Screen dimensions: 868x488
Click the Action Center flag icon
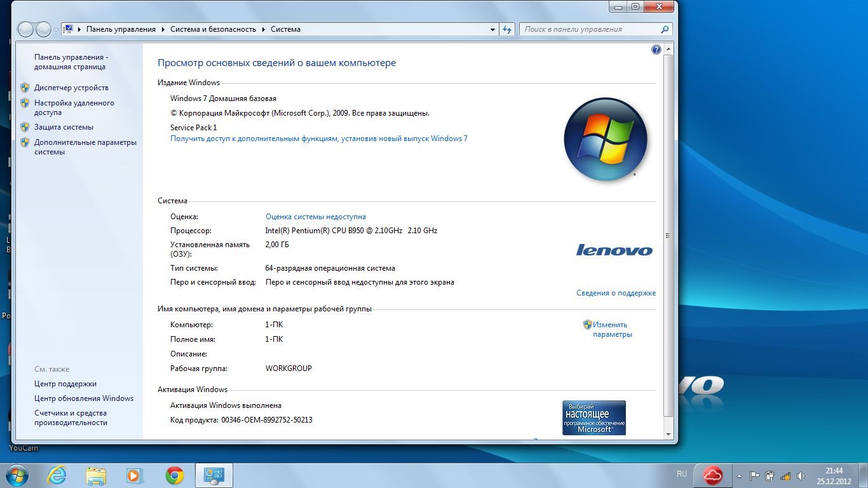point(755,475)
